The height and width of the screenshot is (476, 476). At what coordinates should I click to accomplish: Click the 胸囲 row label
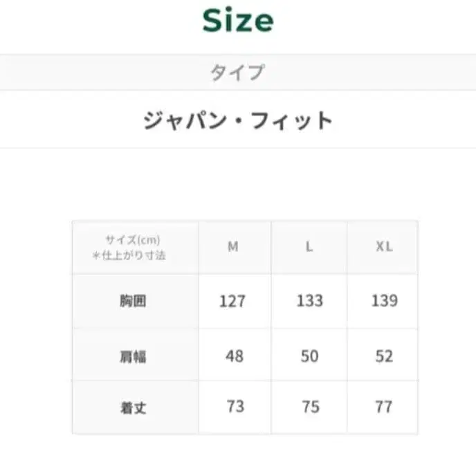[x=132, y=301]
